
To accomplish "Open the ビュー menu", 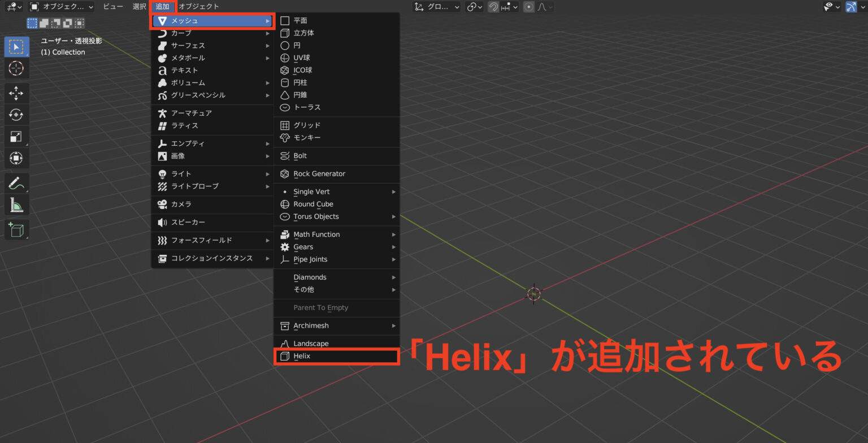I will coord(113,6).
